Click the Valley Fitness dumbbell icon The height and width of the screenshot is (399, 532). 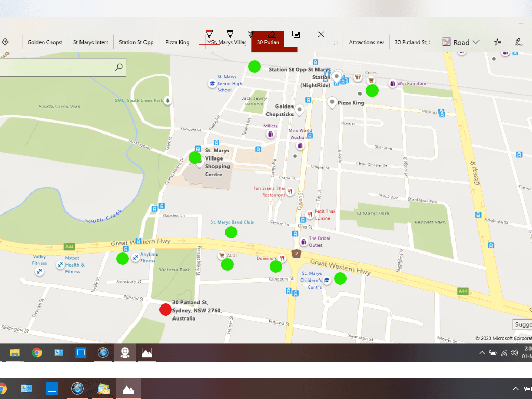tap(39, 271)
